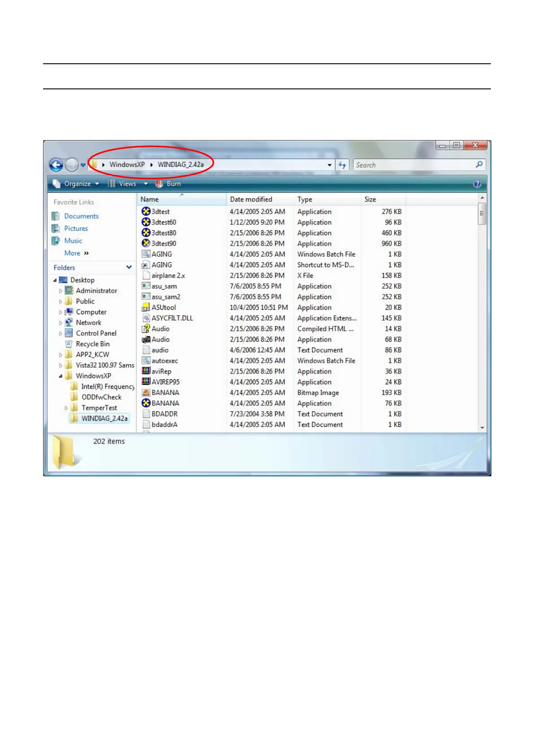Click the Views toolbar button
534x756 pixels.
(122, 184)
